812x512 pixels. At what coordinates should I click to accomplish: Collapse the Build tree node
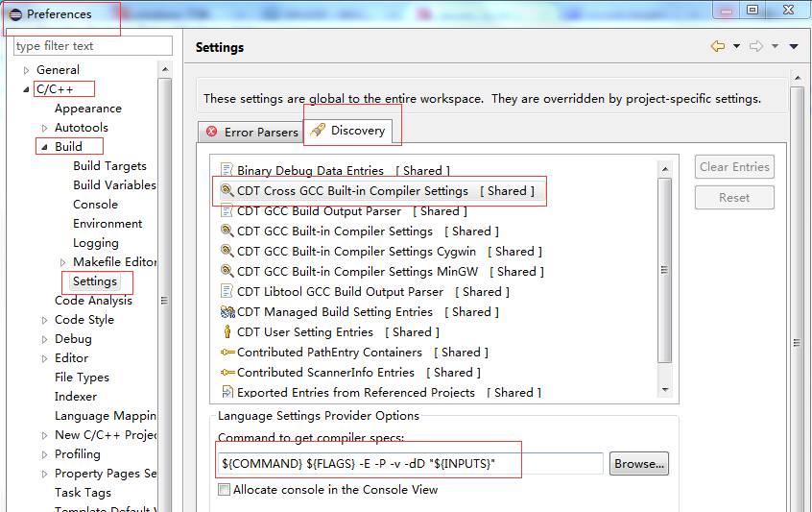[x=44, y=147]
